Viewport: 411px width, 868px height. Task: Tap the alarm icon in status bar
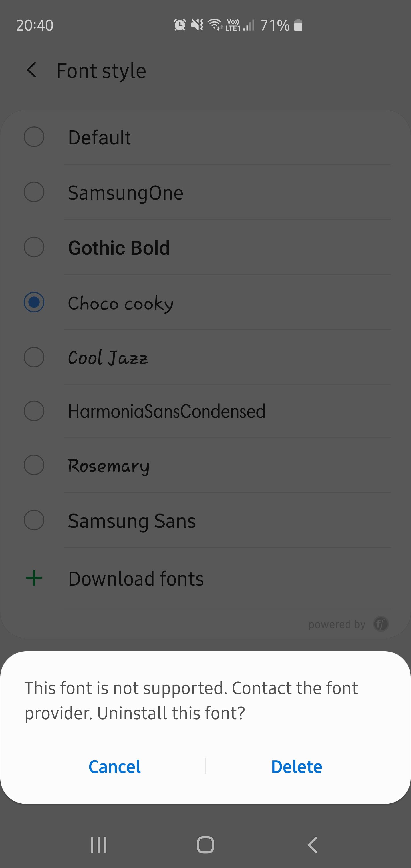(180, 25)
